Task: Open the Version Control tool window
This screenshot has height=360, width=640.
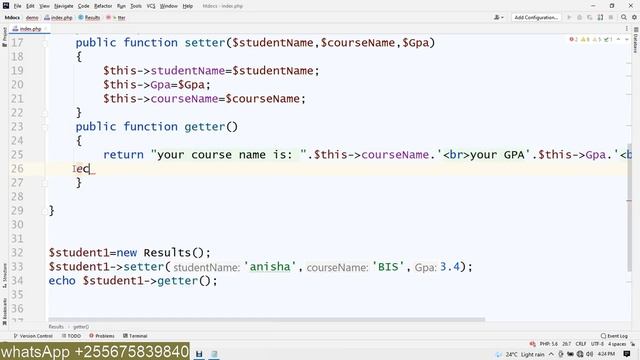Action: (33, 336)
